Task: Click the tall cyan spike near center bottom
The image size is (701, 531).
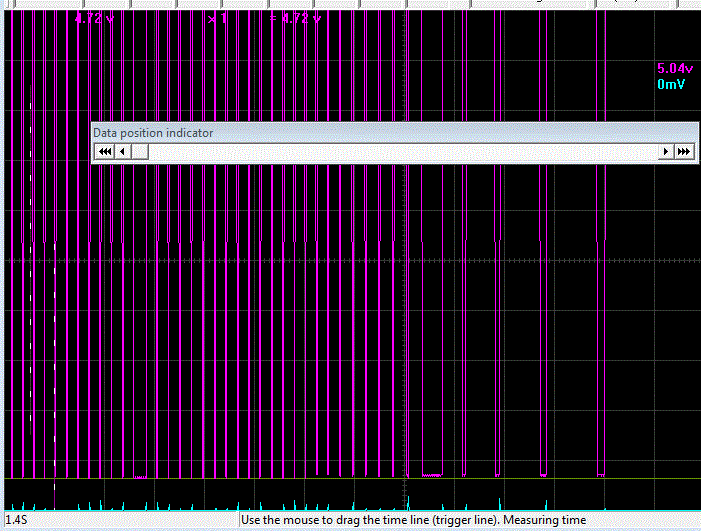Action: [x=408, y=500]
